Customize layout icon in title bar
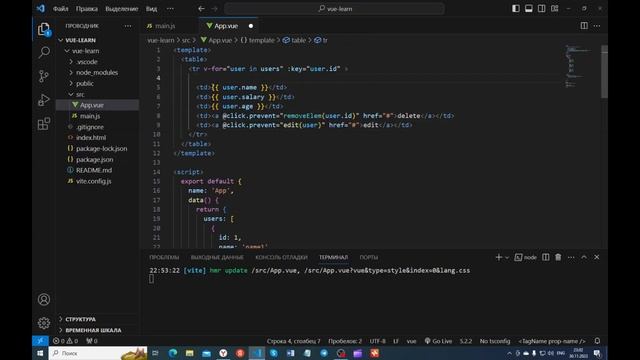640x360 pixels. [x=554, y=9]
